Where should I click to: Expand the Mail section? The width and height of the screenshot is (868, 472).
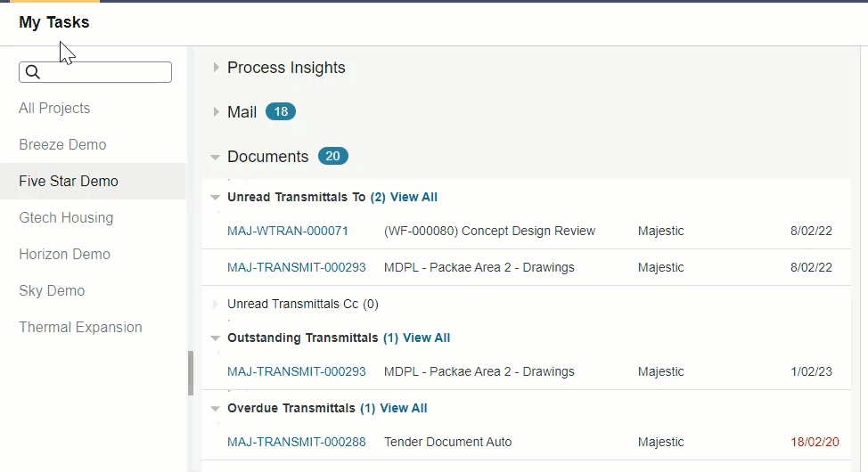[x=216, y=112]
